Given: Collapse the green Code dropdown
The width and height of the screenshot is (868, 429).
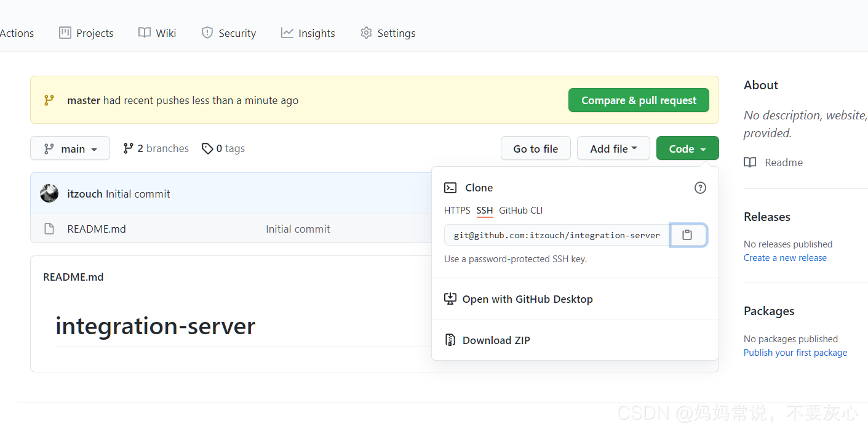Looking at the screenshot, I should tap(687, 148).
